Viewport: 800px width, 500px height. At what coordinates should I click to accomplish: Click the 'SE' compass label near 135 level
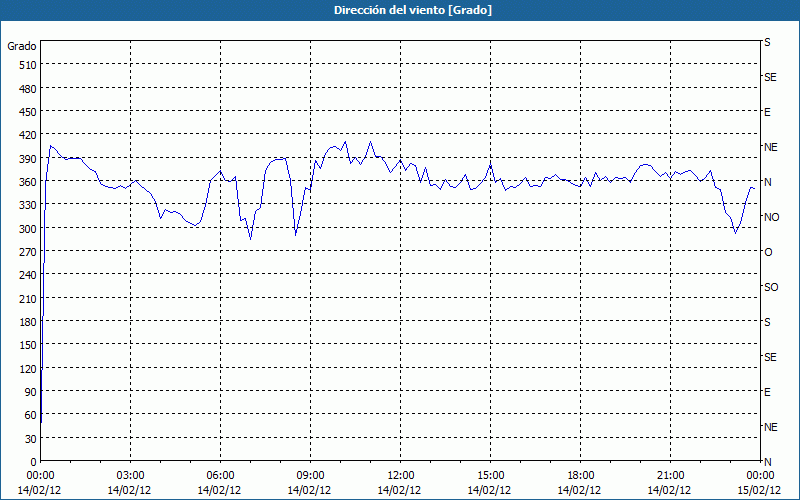[x=770, y=357]
